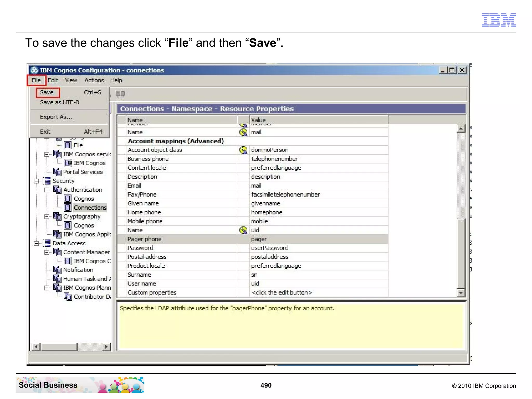Viewport: 532px width, 399px height.
Task: Click the Name column header
Action: click(x=181, y=120)
